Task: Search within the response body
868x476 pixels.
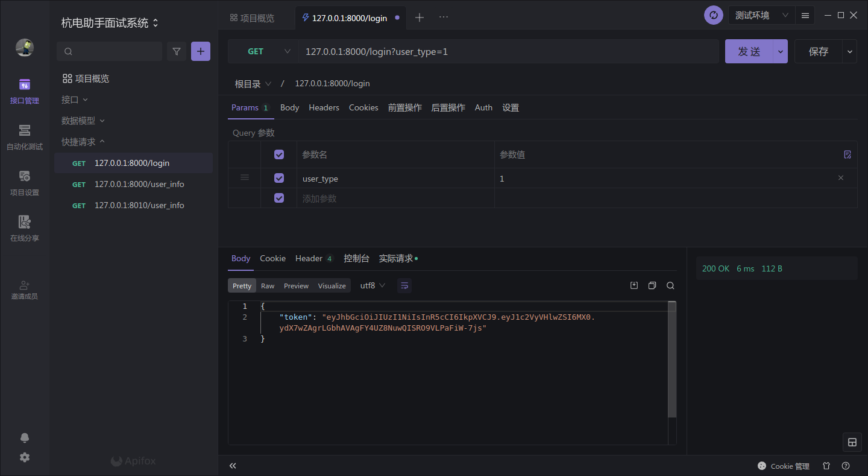Action: click(x=670, y=285)
